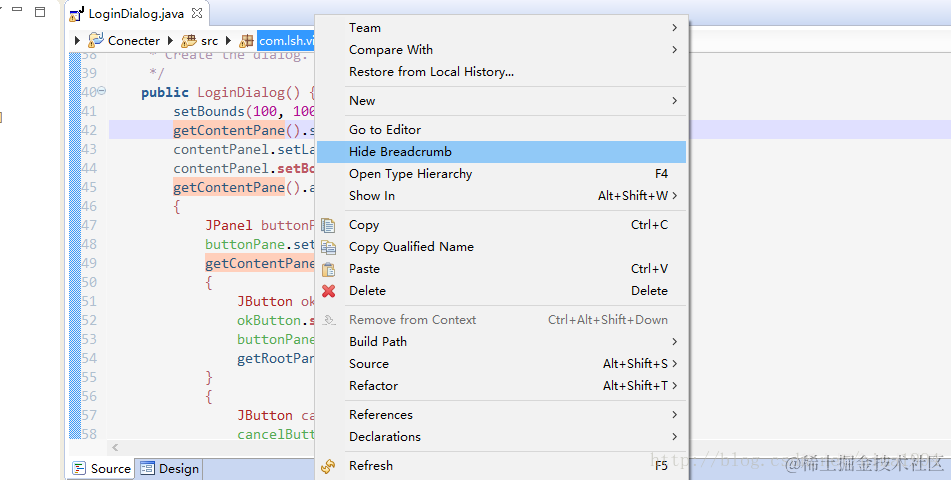The width and height of the screenshot is (951, 480).
Task: Open the Source submenu in the context menu
Action: click(x=502, y=363)
